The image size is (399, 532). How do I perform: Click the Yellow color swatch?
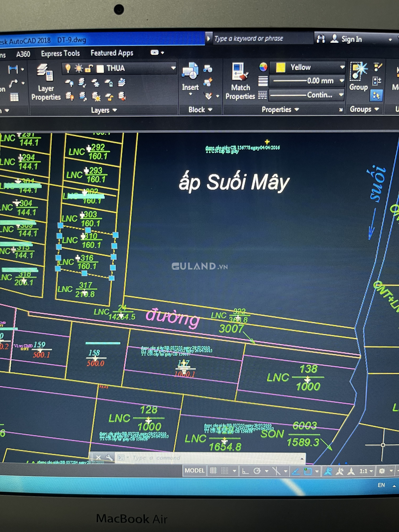(281, 67)
